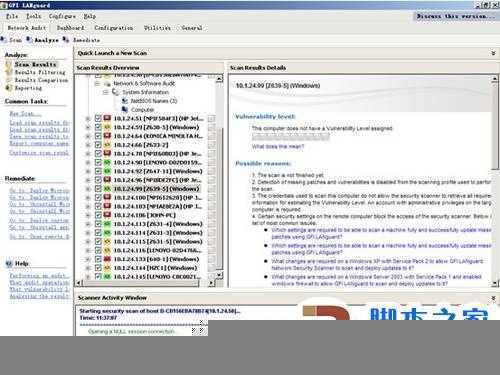
Task: Click the Remediate toolbar icon
Action: (x=66, y=40)
